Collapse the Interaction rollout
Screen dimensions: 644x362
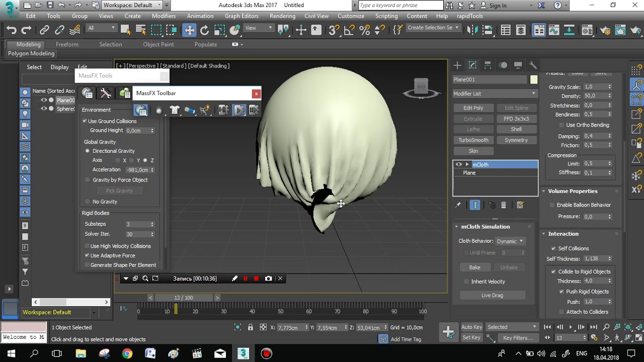pos(563,234)
